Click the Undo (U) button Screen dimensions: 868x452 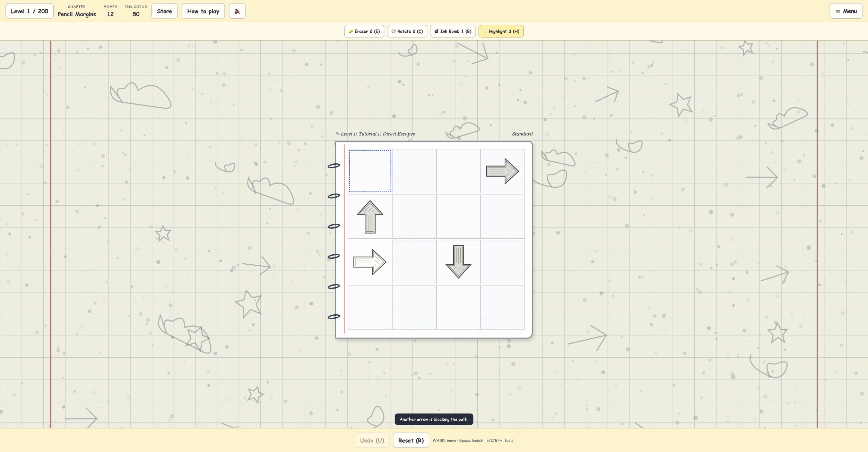(372, 440)
